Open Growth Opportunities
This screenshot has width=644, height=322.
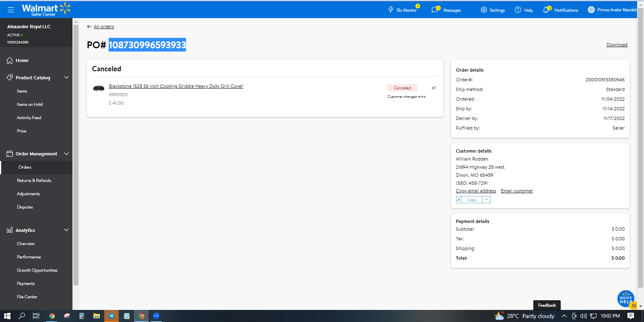tap(37, 270)
